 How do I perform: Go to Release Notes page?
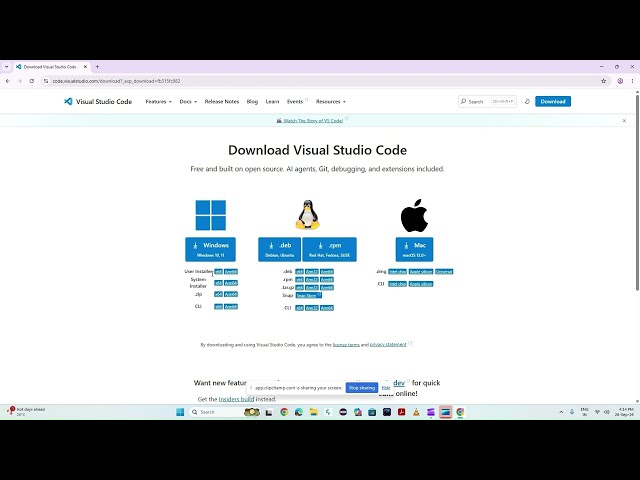click(222, 102)
